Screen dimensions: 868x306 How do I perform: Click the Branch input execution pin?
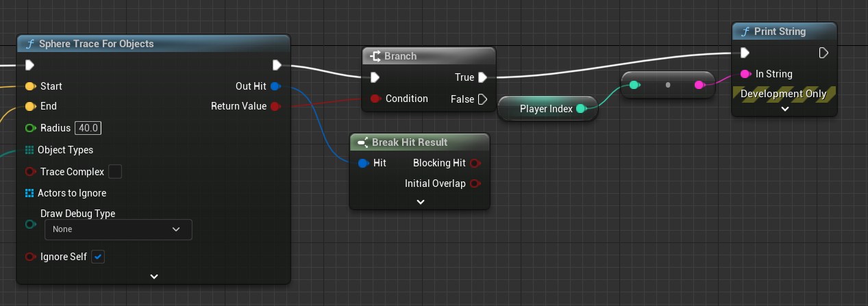375,77
